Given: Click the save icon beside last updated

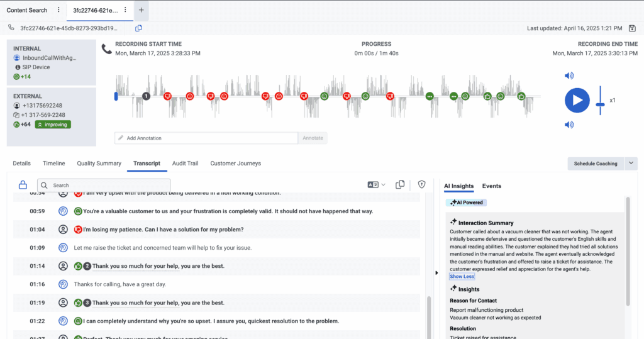Looking at the screenshot, I should 632,28.
